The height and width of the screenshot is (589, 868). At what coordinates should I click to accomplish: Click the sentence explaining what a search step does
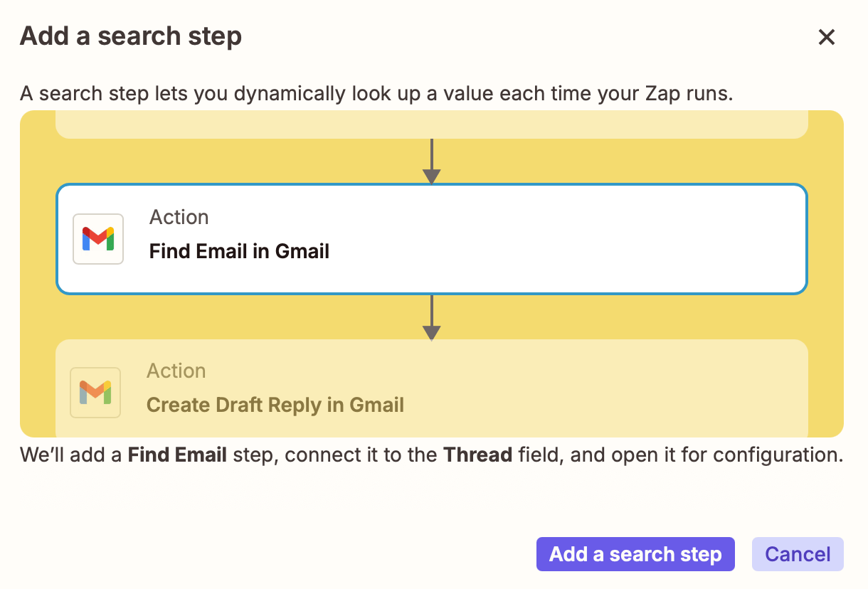(x=376, y=93)
